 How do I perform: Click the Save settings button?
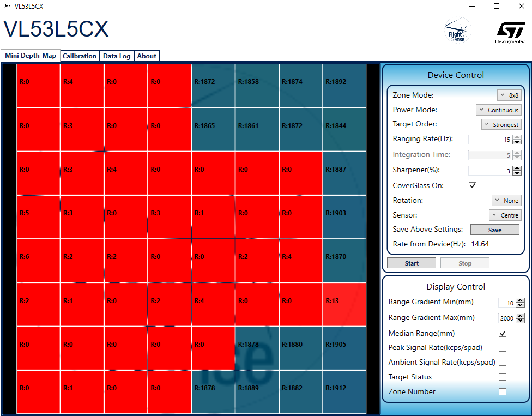pyautogui.click(x=495, y=230)
